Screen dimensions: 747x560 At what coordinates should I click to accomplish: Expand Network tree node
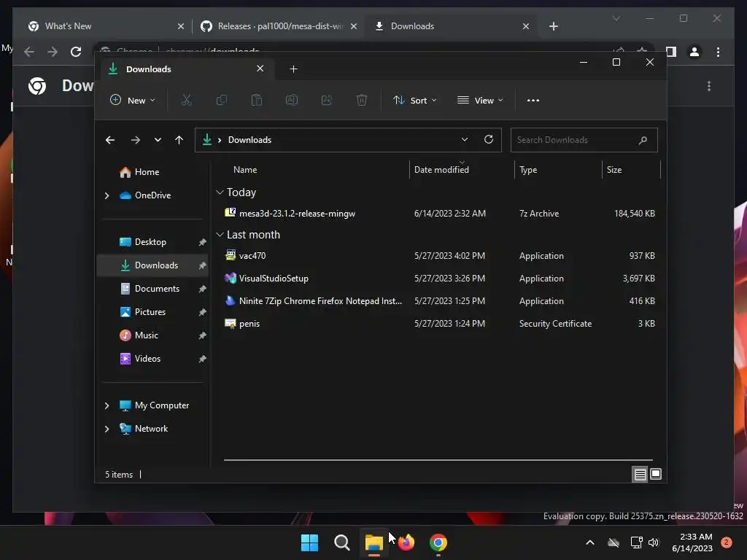click(x=107, y=429)
